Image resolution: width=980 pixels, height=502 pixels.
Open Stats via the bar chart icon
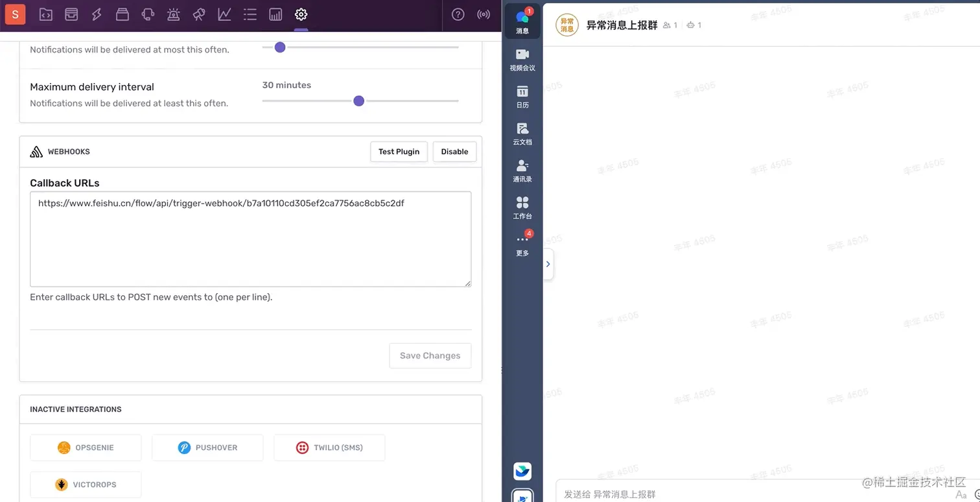275,14
